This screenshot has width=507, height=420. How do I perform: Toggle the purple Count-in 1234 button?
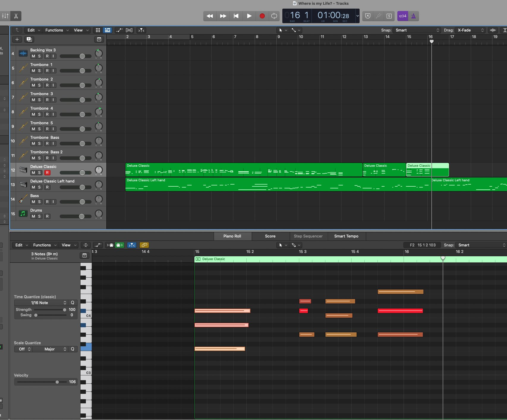click(402, 16)
